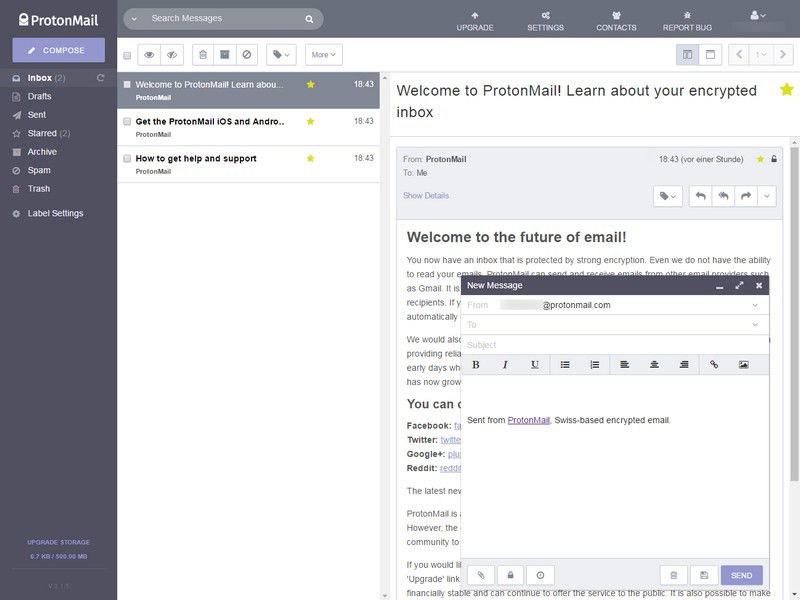This screenshot has width=800, height=600.
Task: Expand the From address dropdown in composer
Action: 755,305
